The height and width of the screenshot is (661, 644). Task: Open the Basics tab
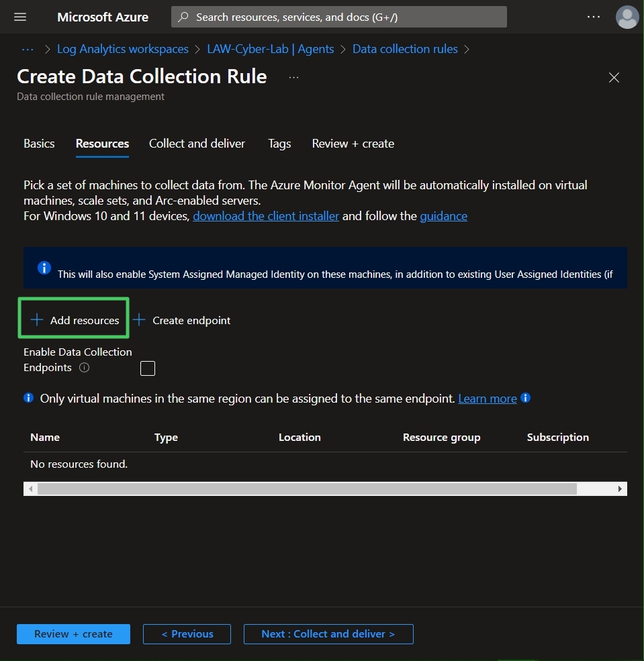pyautogui.click(x=39, y=144)
